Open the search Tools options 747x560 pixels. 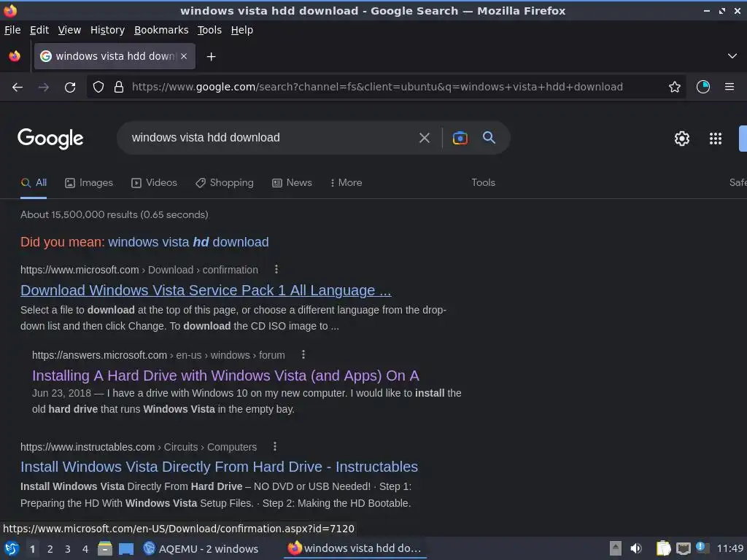[x=483, y=183]
